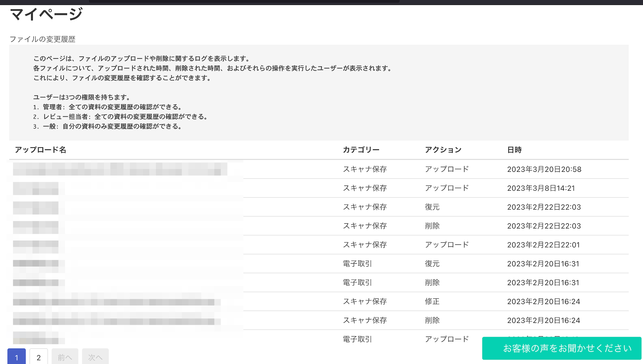
Task: Click the 次へ next-page button
Action: point(95,357)
